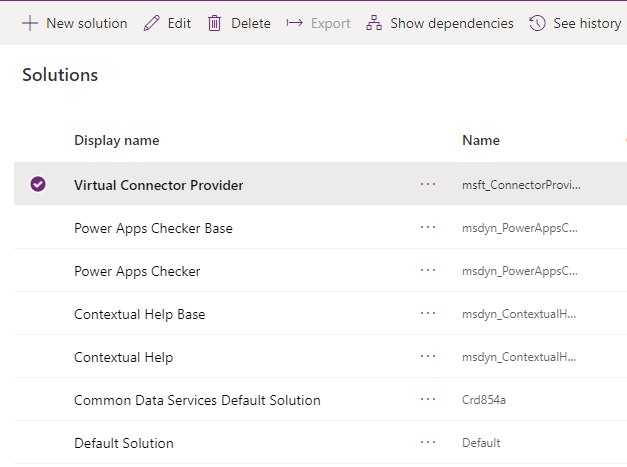Click the Delete trash can icon

point(215,23)
